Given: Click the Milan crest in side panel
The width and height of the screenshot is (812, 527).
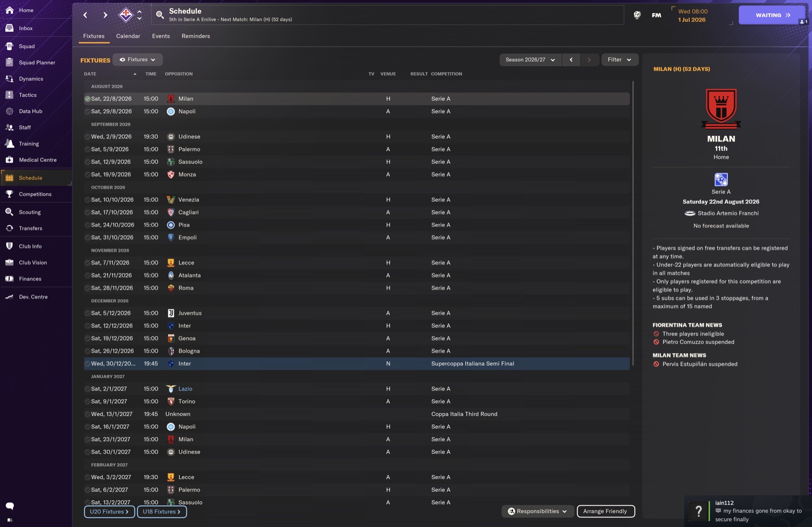Looking at the screenshot, I should click(721, 109).
